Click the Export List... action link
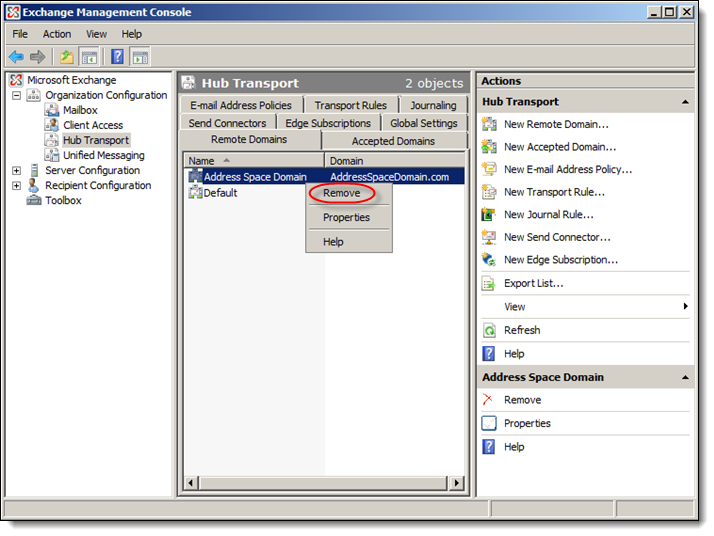Screen dimensions: 714x536 point(533,283)
